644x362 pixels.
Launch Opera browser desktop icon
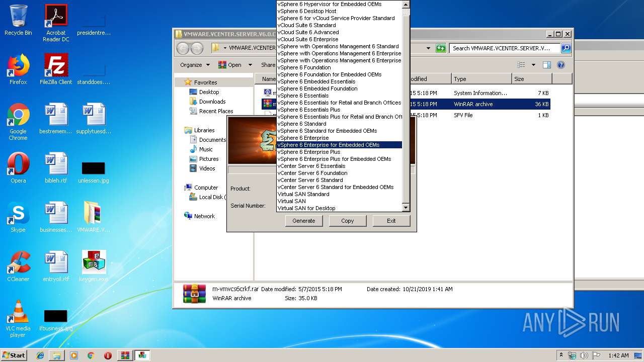(18, 168)
